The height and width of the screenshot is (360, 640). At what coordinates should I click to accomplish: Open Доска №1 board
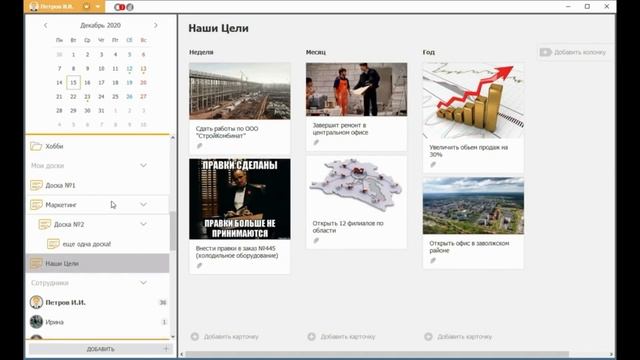coord(98,185)
